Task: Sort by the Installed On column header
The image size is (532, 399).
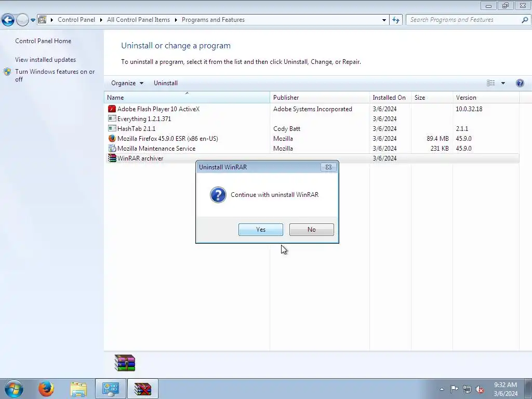Action: tap(390, 97)
